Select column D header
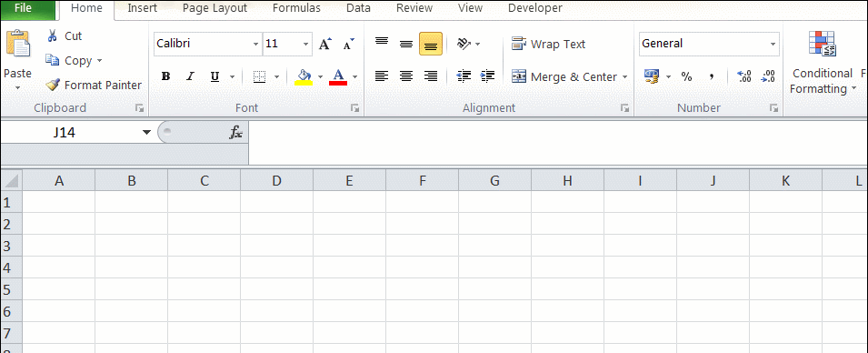The image size is (868, 353). (x=277, y=180)
